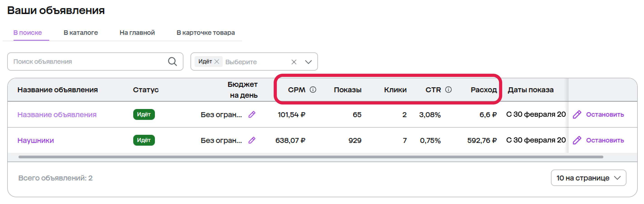Image resolution: width=644 pixels, height=204 pixels.
Task: Edit budget for Название объявления row
Action: tap(252, 114)
